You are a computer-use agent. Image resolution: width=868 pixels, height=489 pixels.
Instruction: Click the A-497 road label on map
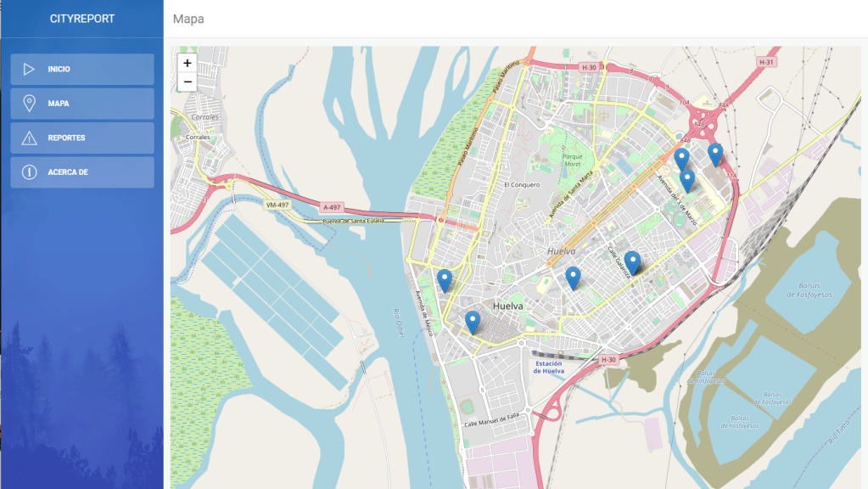[331, 207]
